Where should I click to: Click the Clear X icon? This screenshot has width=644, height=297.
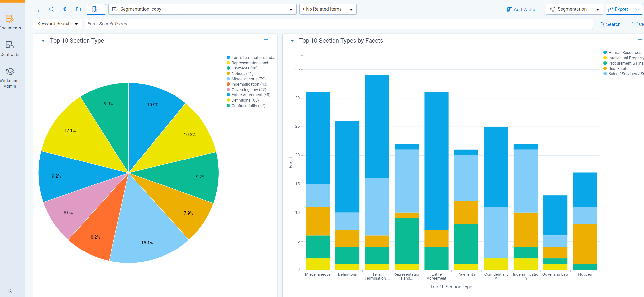coord(635,24)
